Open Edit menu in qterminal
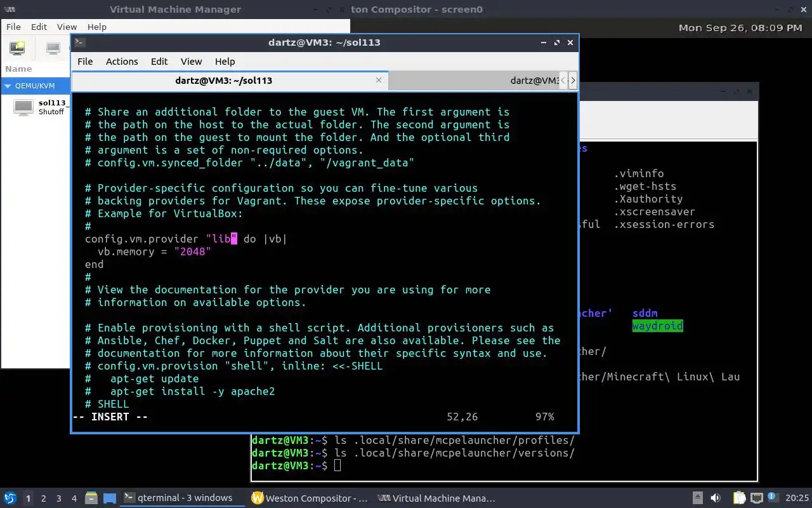Viewport: 812px width, 508px height. tap(159, 62)
